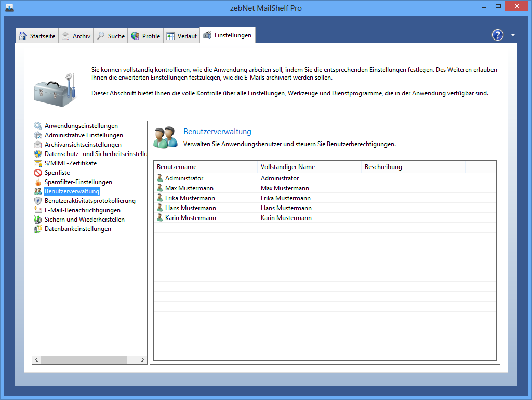
Task: Select the highlighted Benutzerverwaltung entry
Action: coord(72,191)
